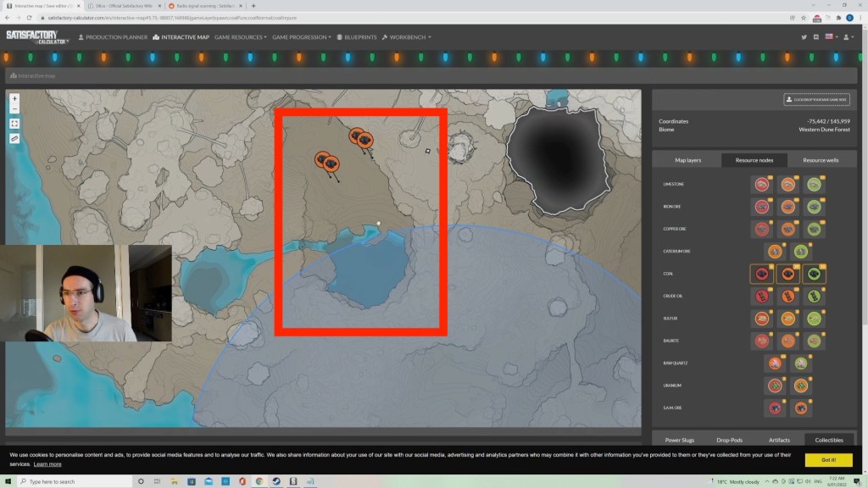Screen dimensions: 868x488
Task: Expand the Game Progression dropdown menu
Action: (x=301, y=37)
